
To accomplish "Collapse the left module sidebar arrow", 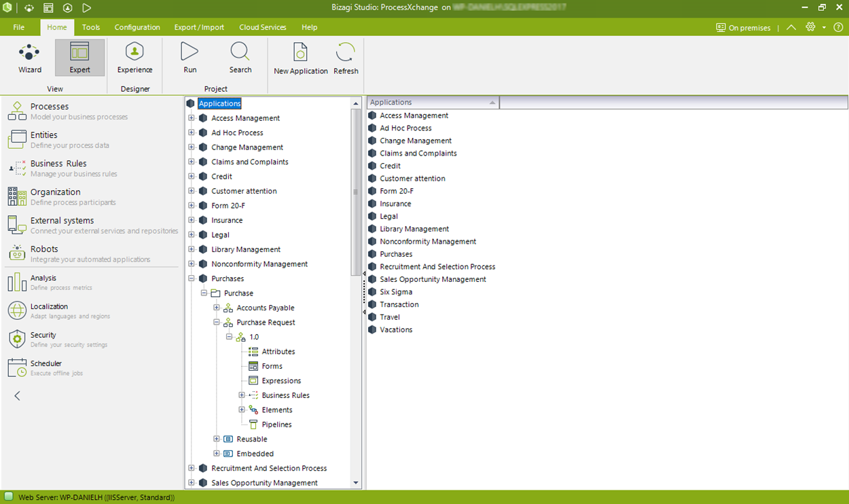I will pos(18,395).
